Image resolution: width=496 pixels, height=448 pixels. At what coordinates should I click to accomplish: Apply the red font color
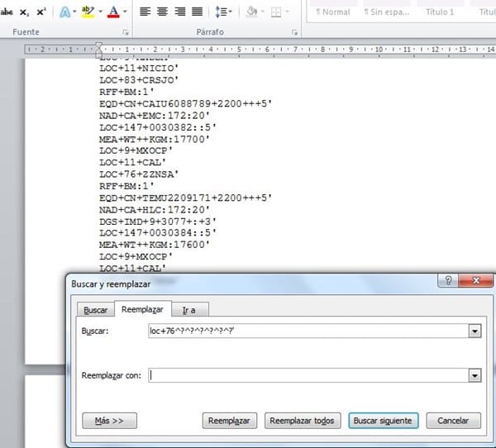[112, 12]
